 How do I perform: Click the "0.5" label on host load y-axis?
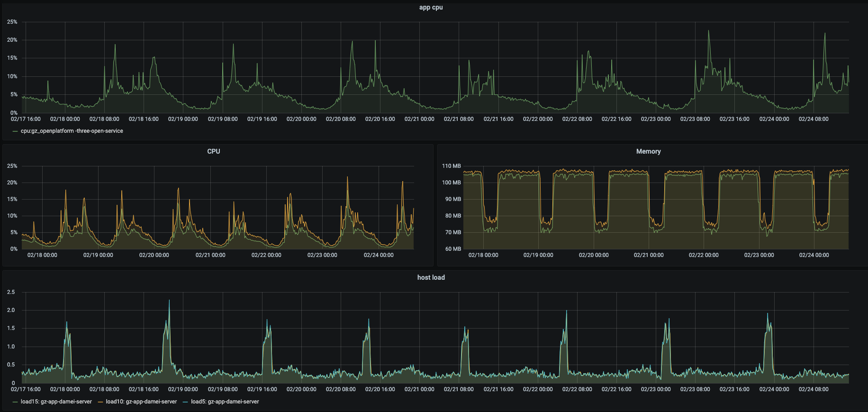coord(11,365)
